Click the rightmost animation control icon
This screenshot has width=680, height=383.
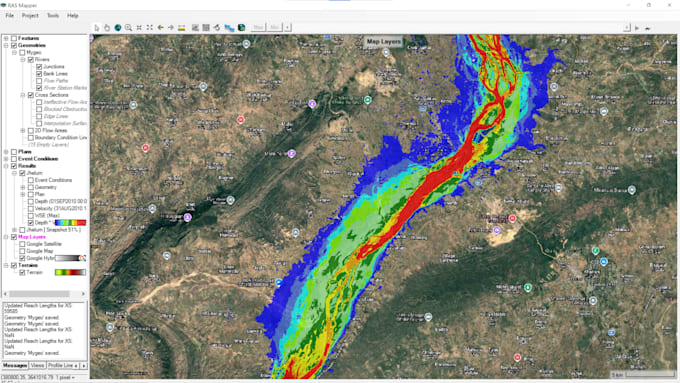coord(647,28)
